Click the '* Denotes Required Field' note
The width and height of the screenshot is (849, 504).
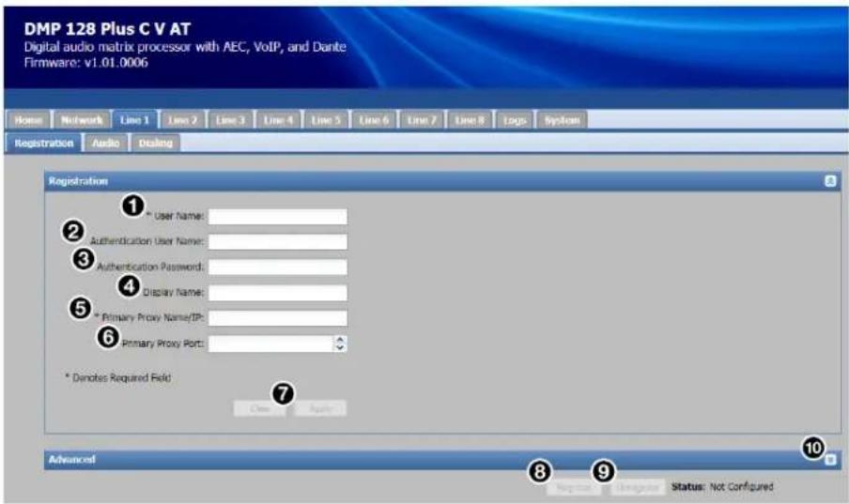(x=118, y=378)
